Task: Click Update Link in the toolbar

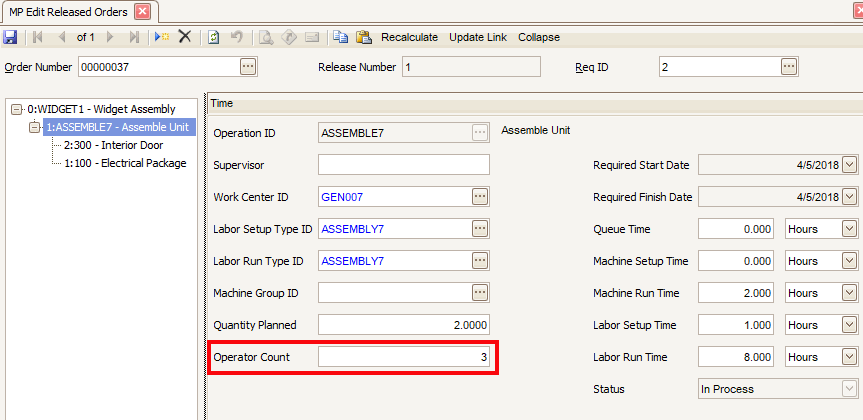Action: point(477,37)
